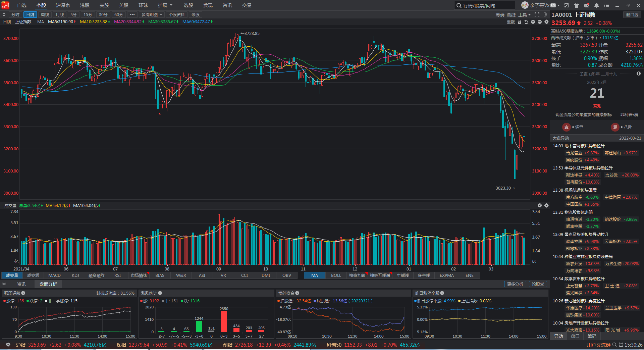Click 个股资料 stock info button
The width and height of the screenshot is (644, 350).
click(177, 15)
